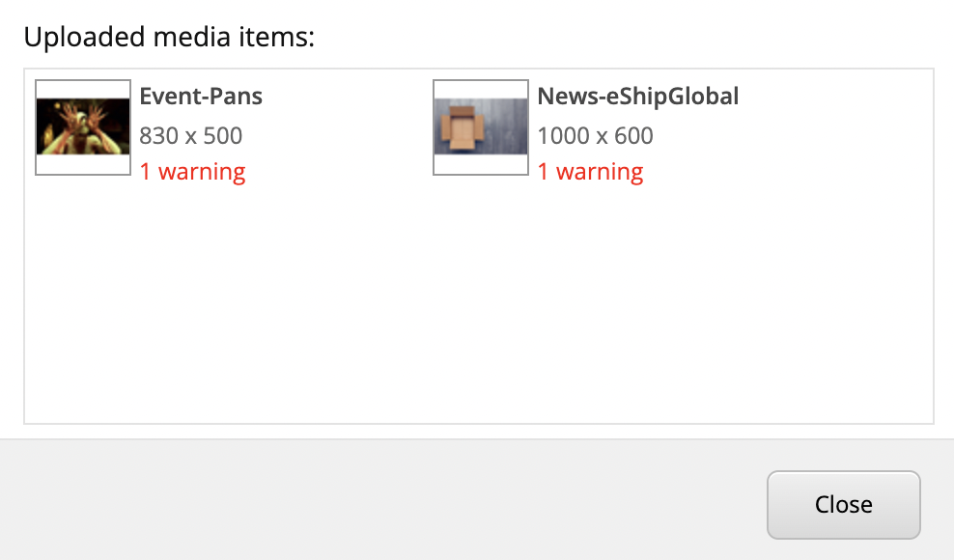Click the word "Uploaded" in the heading
The image size is (954, 560).
pos(73,38)
